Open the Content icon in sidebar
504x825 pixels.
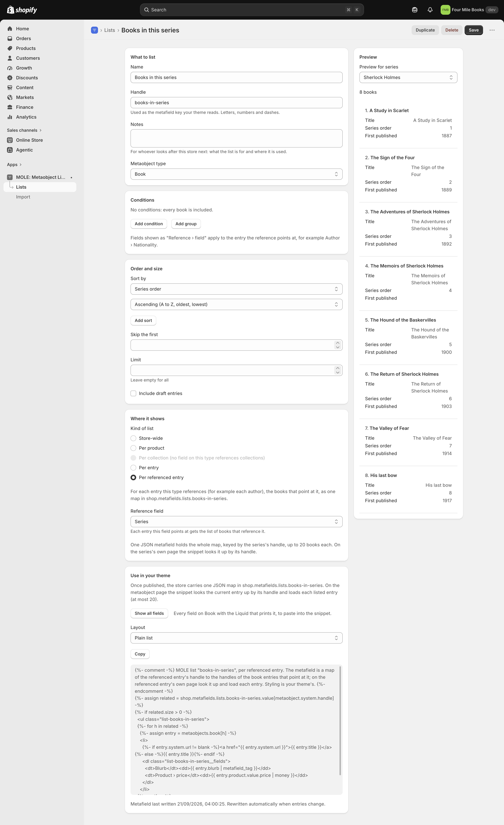[x=10, y=87]
